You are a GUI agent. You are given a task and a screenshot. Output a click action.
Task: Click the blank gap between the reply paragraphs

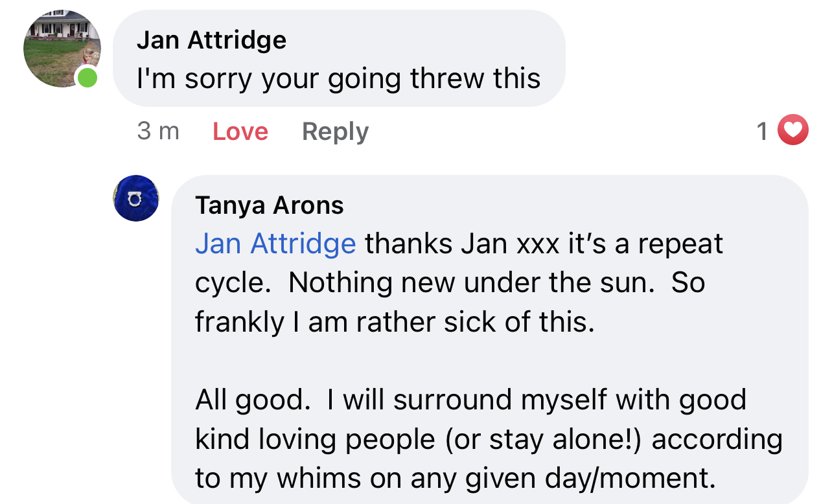click(489, 361)
